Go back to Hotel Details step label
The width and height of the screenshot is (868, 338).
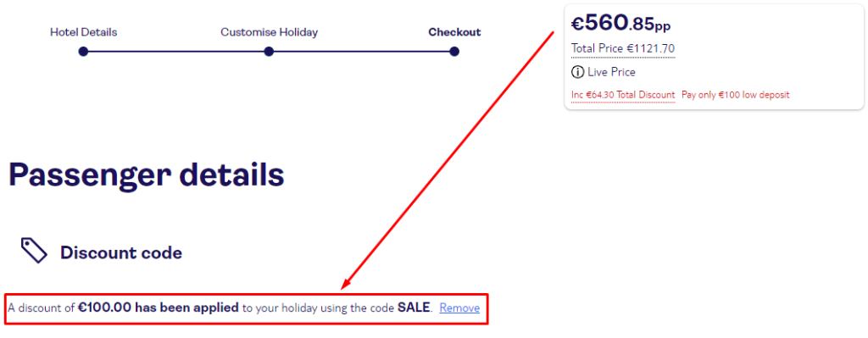84,32
